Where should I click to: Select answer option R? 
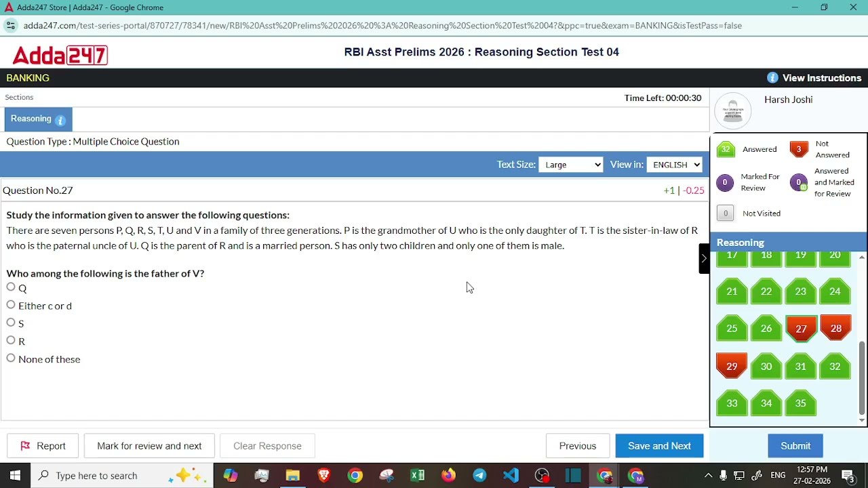coord(11,340)
